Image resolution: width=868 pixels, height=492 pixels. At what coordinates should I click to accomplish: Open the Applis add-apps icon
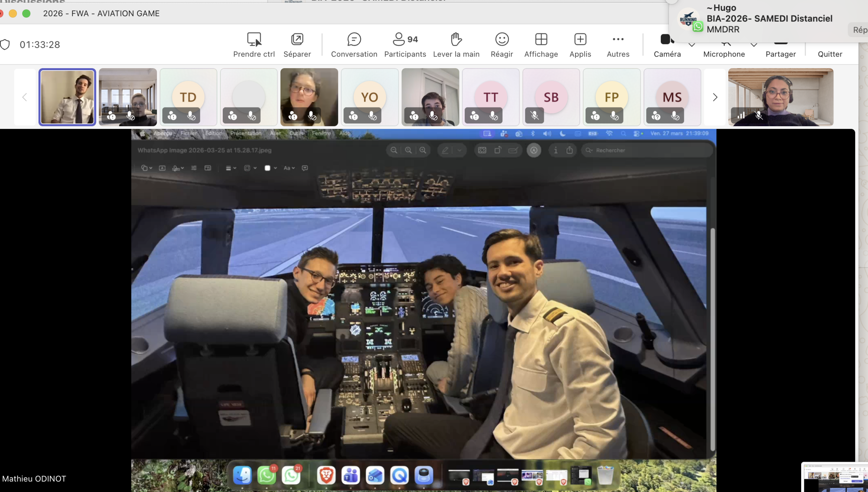click(580, 40)
